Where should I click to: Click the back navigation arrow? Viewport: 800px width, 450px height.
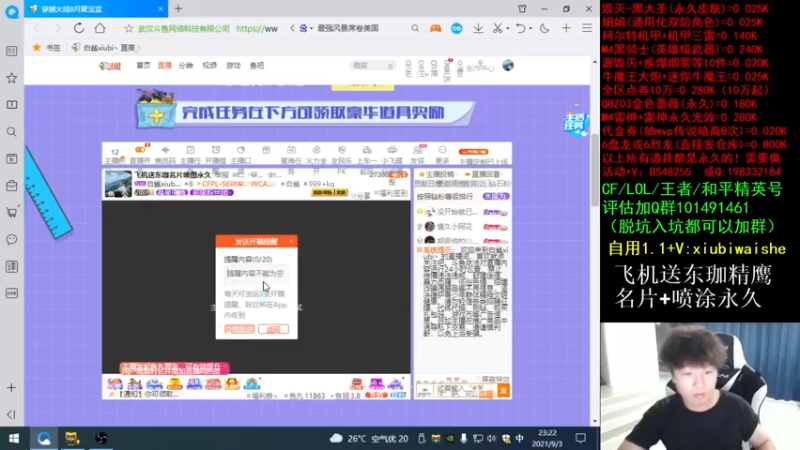tap(37, 28)
